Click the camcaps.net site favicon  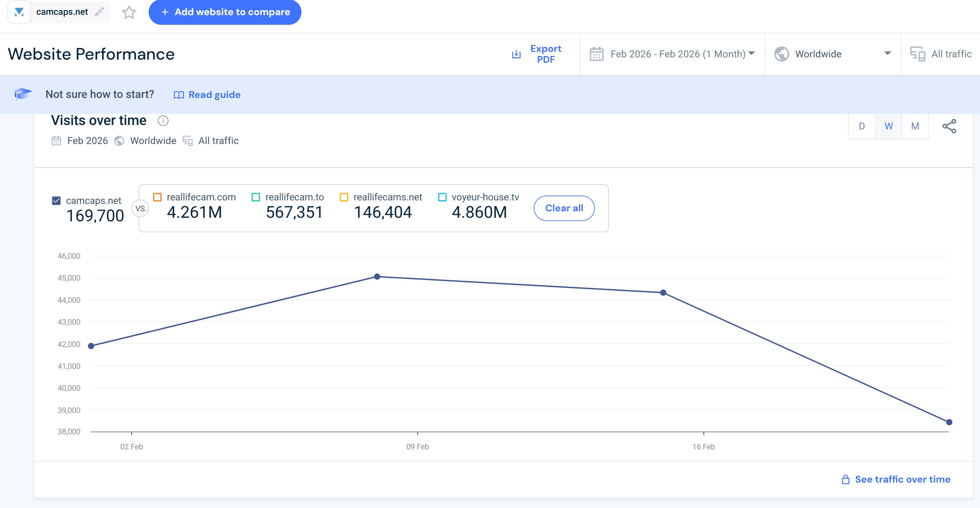(x=19, y=12)
